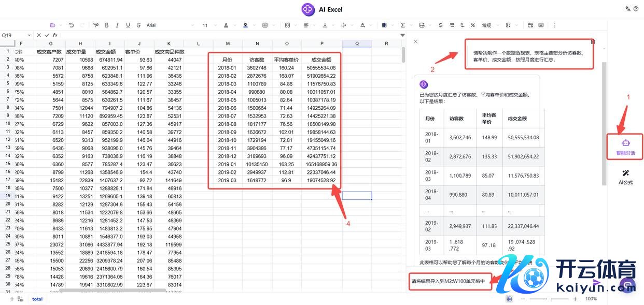Click the fx insert function icon
The image size is (644, 305).
(x=55, y=35)
